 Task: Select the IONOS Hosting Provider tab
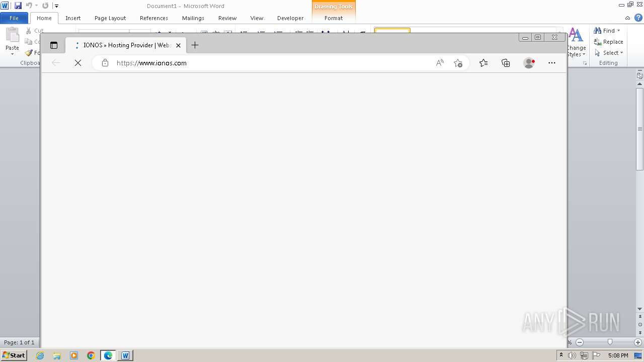126,45
